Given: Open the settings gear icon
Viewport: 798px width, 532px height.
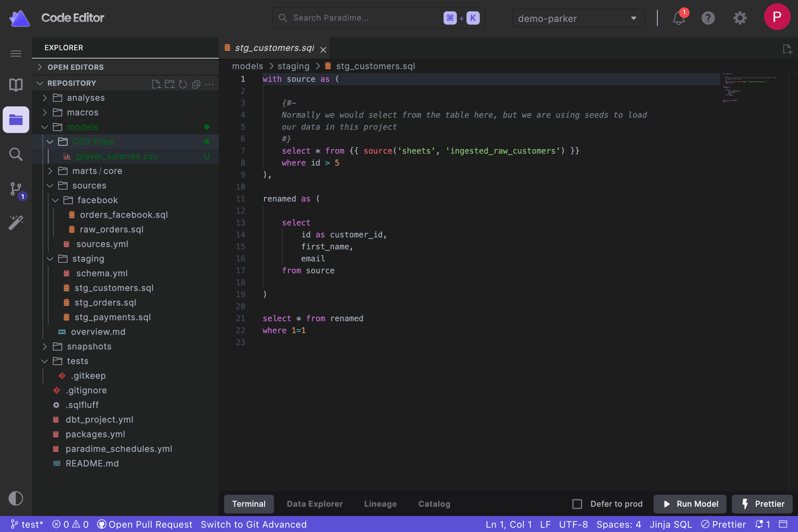Looking at the screenshot, I should click(x=739, y=18).
